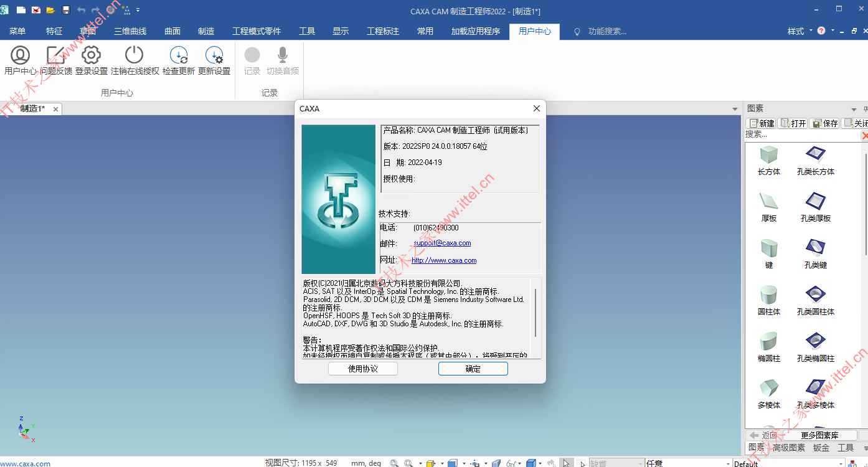Screen dimensions: 868x467
Task: Click the 记录 record circle icon
Action: (252, 60)
